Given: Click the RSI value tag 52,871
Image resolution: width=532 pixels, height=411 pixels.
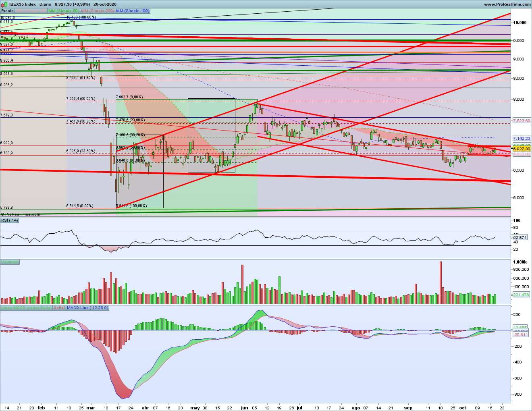Looking at the screenshot, I should pos(520,238).
